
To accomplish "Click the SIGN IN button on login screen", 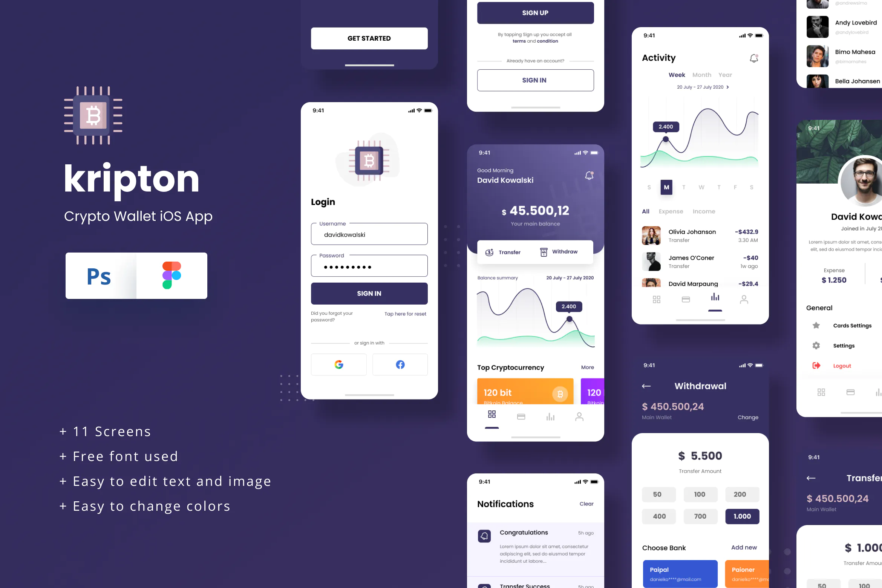I will coord(369,293).
